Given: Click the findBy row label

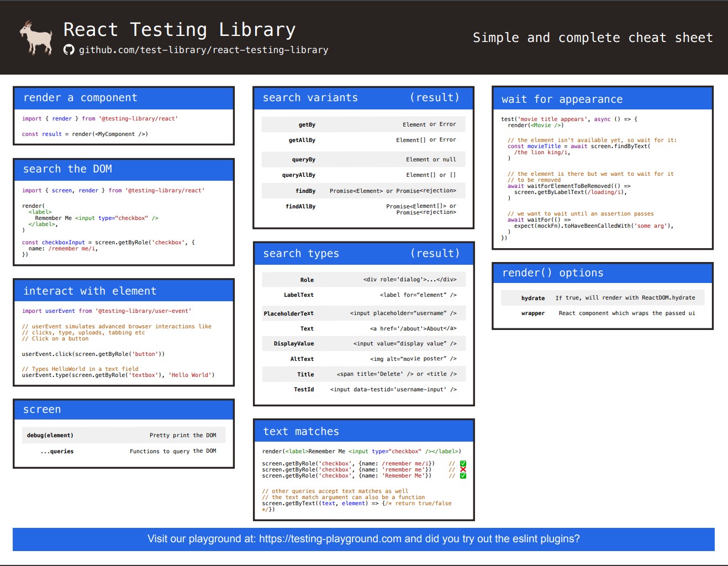Looking at the screenshot, I should [305, 191].
